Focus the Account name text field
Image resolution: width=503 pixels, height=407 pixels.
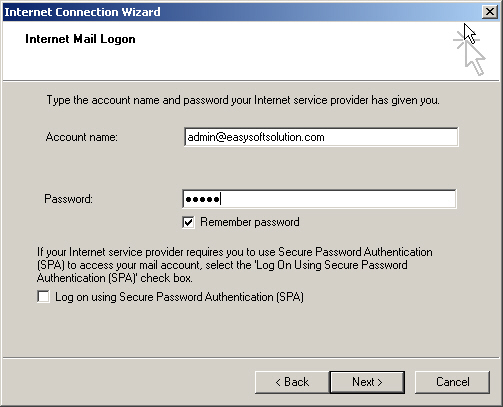(x=321, y=137)
